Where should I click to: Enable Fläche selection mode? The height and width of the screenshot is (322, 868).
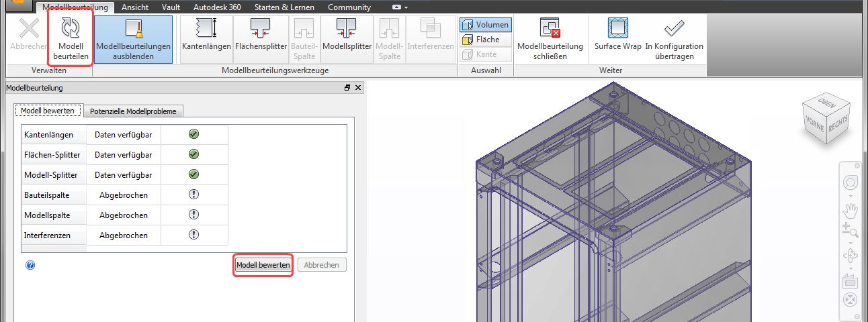[485, 40]
